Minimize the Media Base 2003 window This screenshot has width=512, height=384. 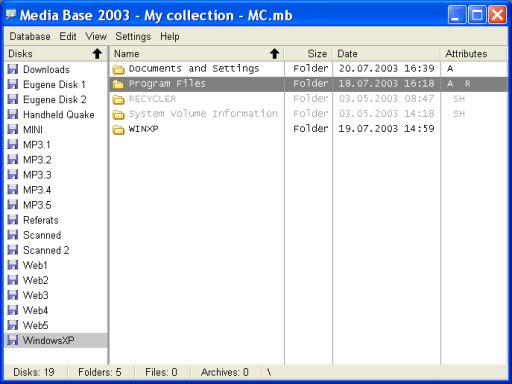[457, 15]
